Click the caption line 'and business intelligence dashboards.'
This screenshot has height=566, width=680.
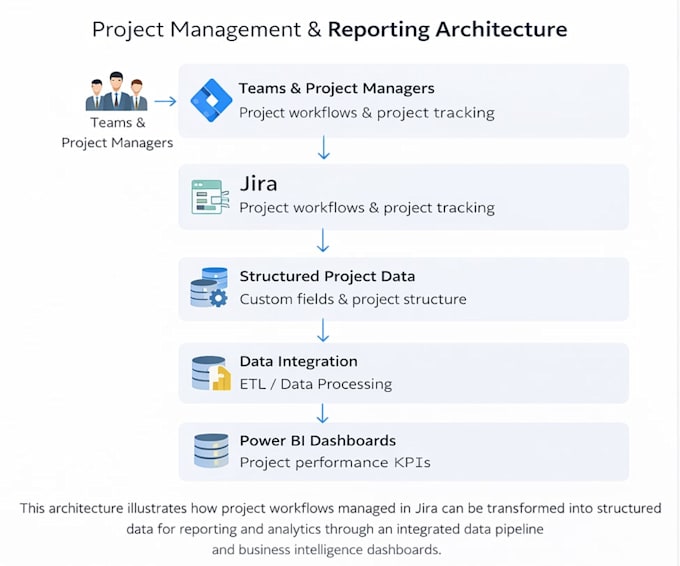click(327, 550)
